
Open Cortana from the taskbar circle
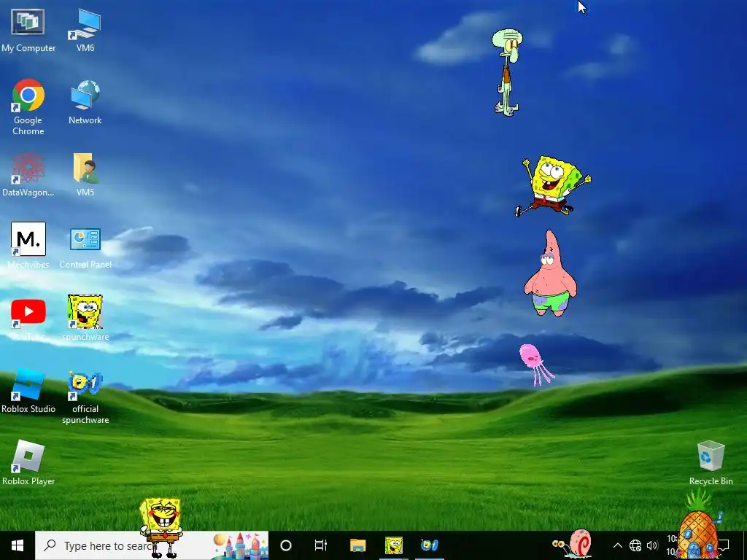(286, 545)
